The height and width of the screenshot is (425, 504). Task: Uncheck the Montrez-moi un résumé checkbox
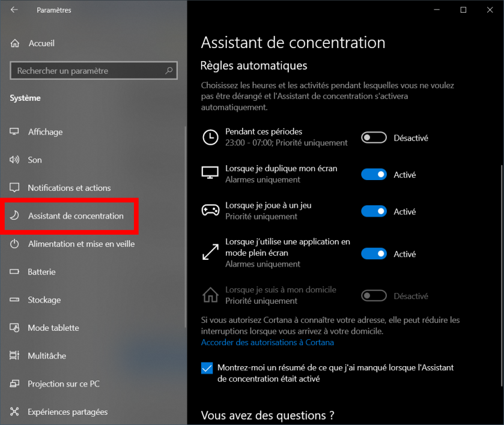click(x=207, y=368)
